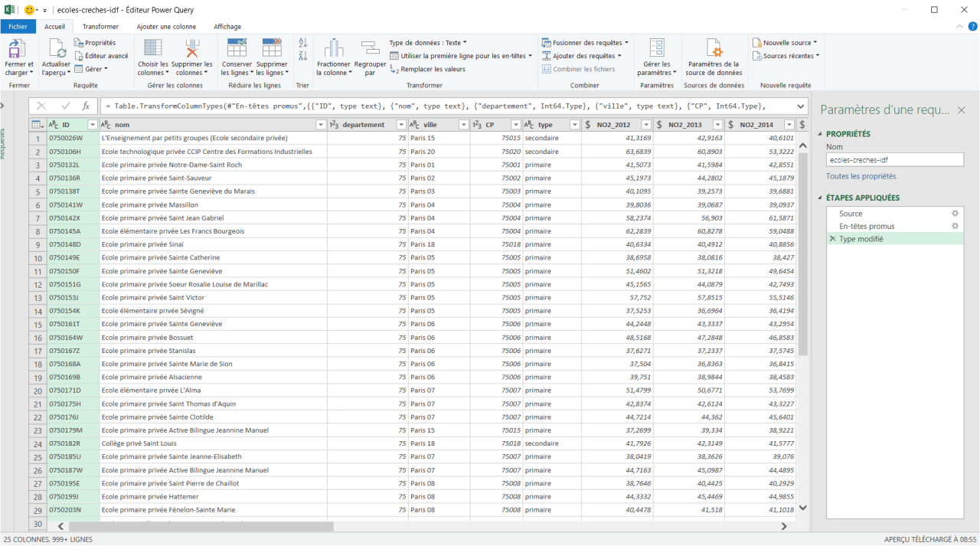Collapse the PROPRIÉTÉS section
This screenshot has height=546, width=980.
822,134
